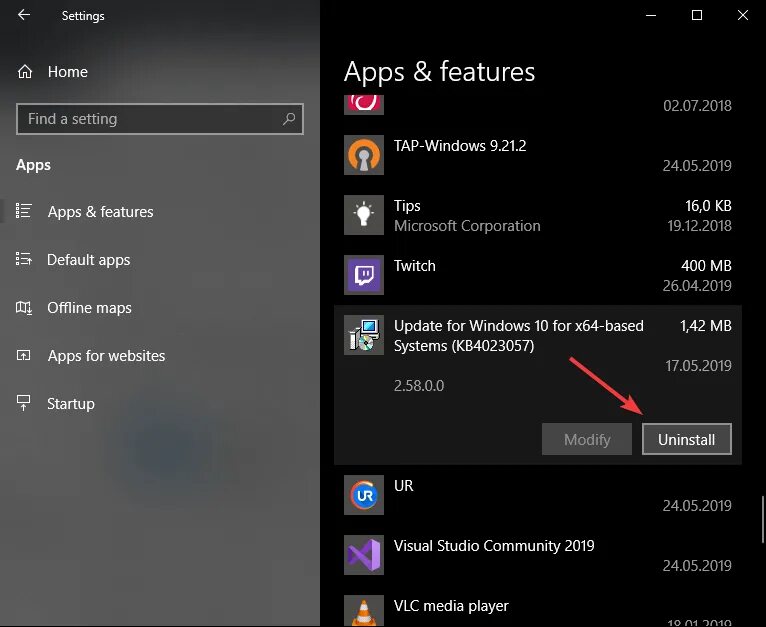Select the Twitch entry name

(414, 265)
